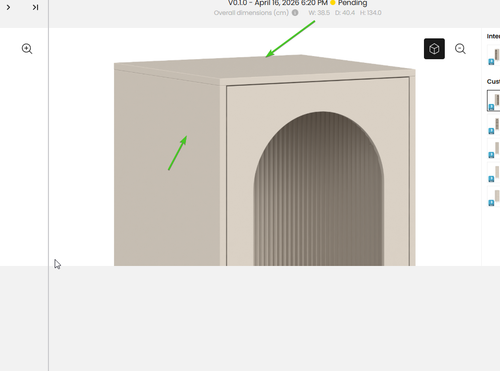Click the zoom in magnifier icon
The height and width of the screenshot is (371, 500).
[x=27, y=49]
